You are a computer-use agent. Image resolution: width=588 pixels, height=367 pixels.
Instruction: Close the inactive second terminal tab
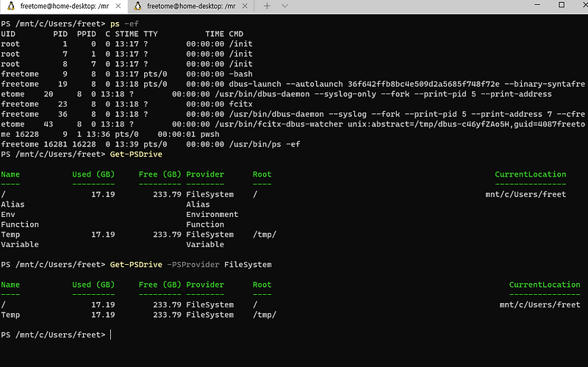(x=245, y=6)
